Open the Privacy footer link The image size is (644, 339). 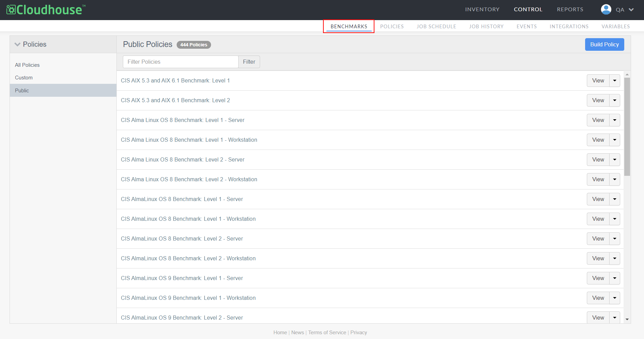[359, 333]
